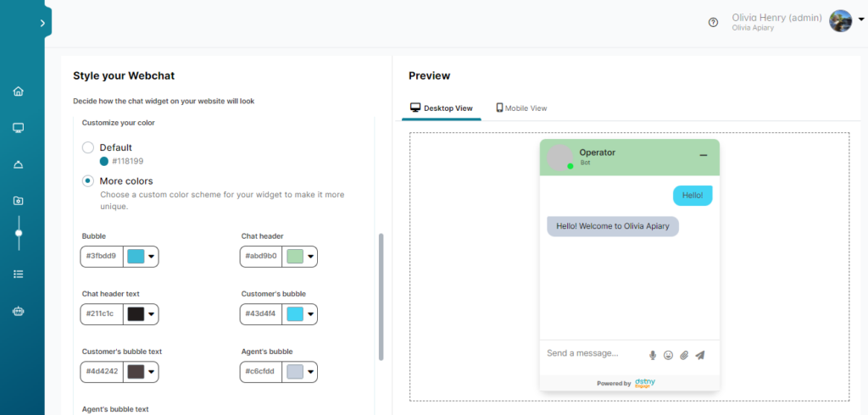Open the Home icon in sidebar
Image resolution: width=868 pixels, height=415 pixels.
[19, 91]
